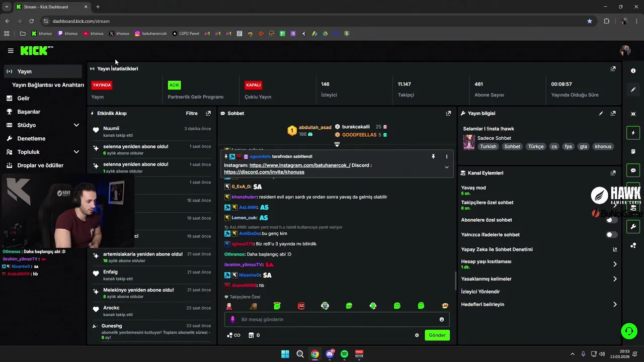Open the emoji picker in message box
Viewport: 644px width, 362px height.
click(x=442, y=319)
